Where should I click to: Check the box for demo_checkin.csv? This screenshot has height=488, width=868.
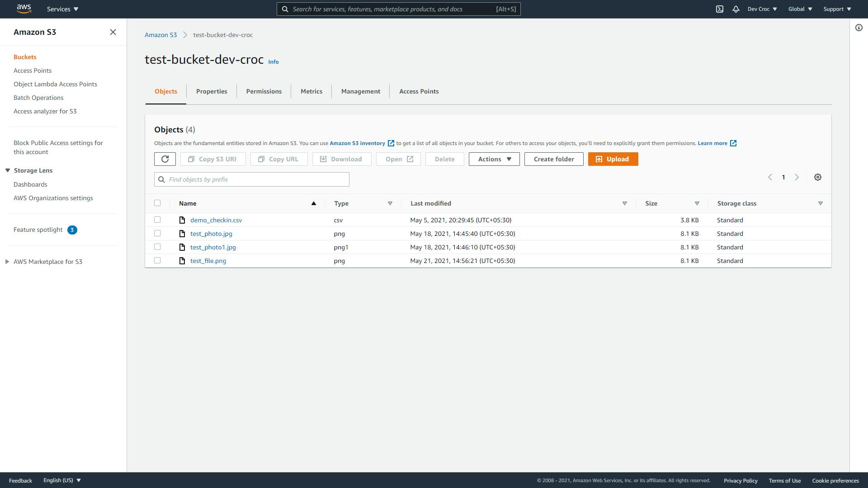pos(157,220)
